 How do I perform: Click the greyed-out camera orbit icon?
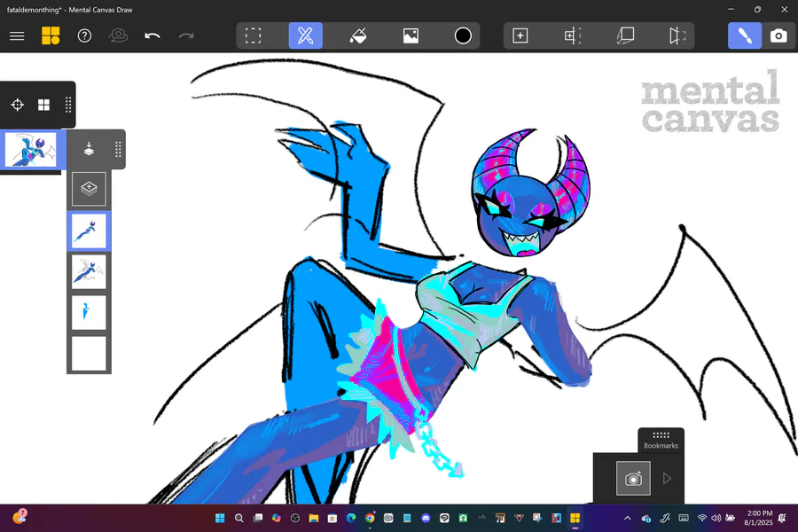(118, 35)
